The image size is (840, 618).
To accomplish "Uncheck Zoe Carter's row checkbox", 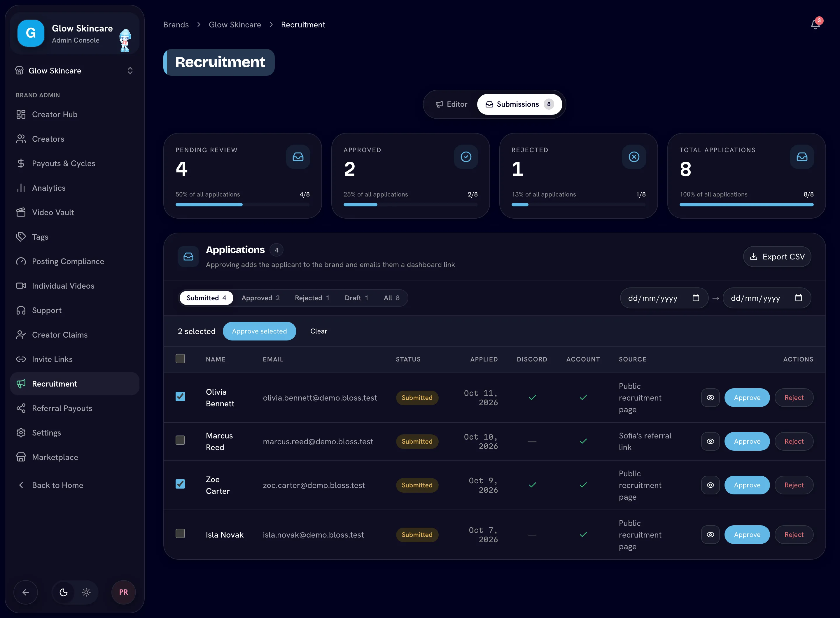I will pyautogui.click(x=180, y=484).
